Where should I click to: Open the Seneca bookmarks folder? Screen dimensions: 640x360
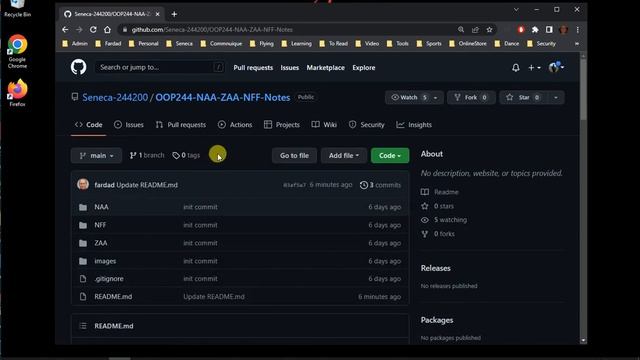point(180,44)
